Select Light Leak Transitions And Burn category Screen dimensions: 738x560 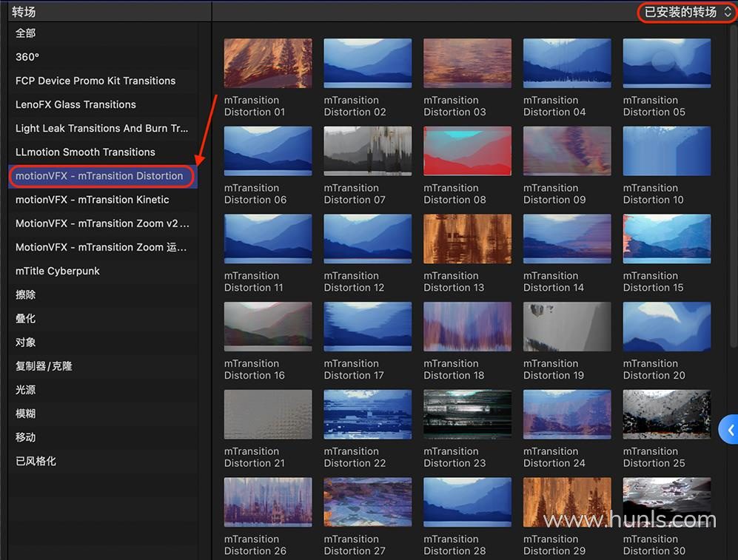[x=103, y=129]
